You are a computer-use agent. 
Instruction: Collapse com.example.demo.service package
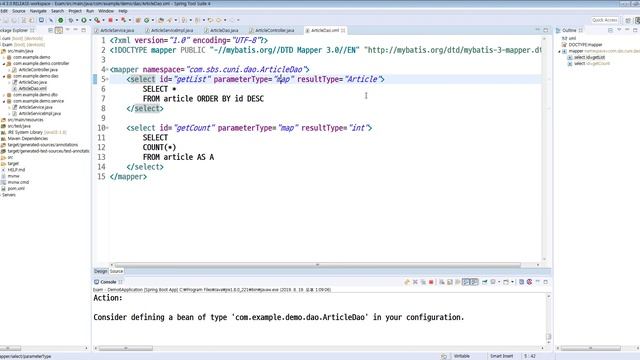(x=4, y=101)
